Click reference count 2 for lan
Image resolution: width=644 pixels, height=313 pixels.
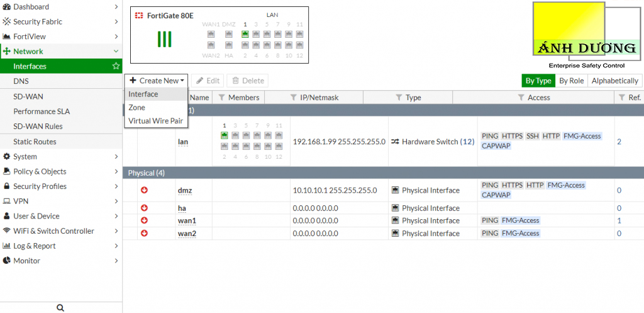click(619, 142)
